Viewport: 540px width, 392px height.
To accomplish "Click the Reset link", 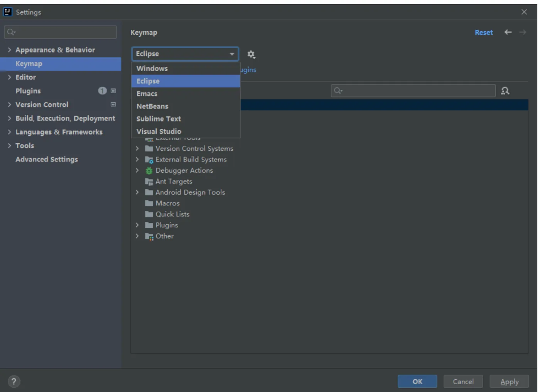I will click(484, 32).
